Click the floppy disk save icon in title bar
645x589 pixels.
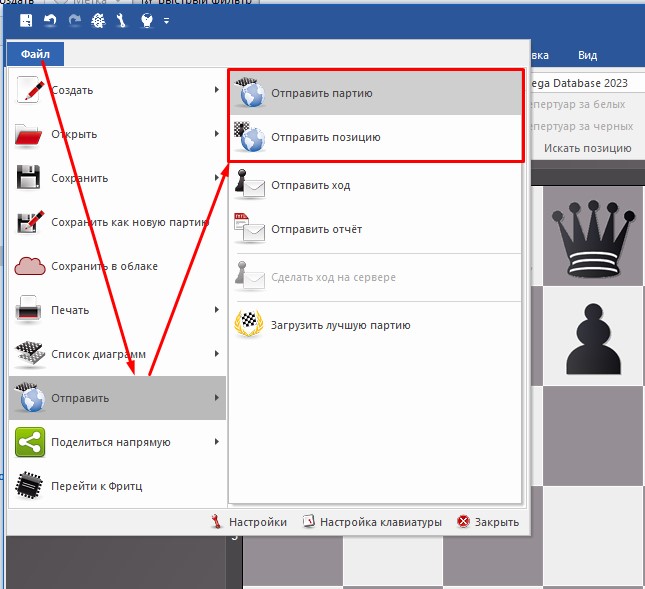coord(26,20)
